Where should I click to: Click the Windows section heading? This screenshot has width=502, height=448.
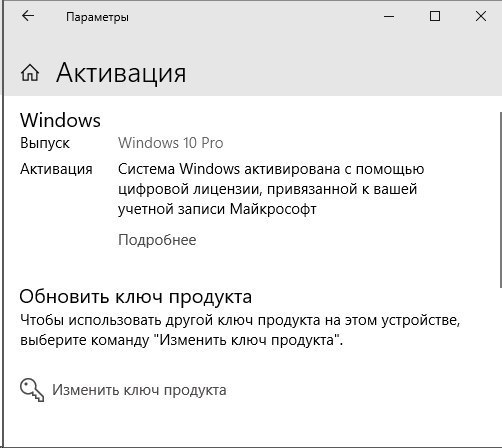[x=60, y=120]
